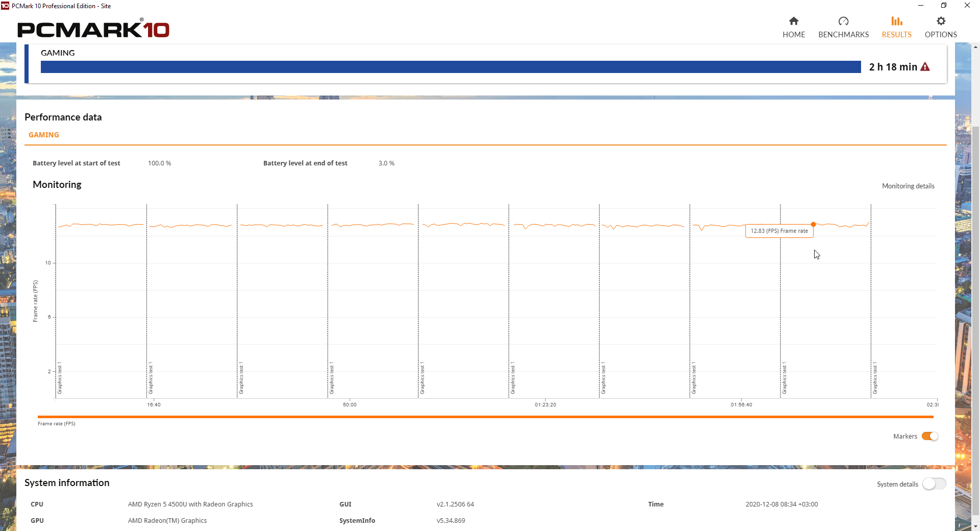The image size is (980, 531).
Task: Click the AMD Radeon(TM) Graphics GPU value
Action: (167, 520)
